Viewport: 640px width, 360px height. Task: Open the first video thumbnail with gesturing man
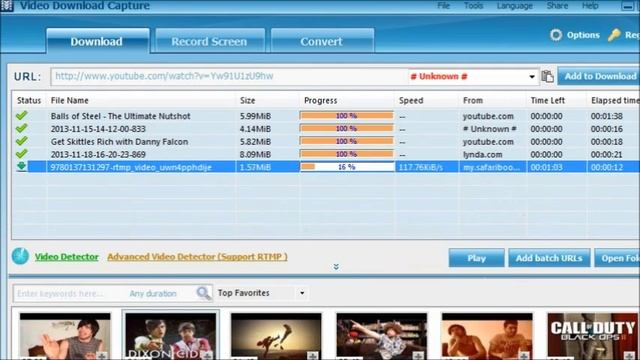coord(65,336)
